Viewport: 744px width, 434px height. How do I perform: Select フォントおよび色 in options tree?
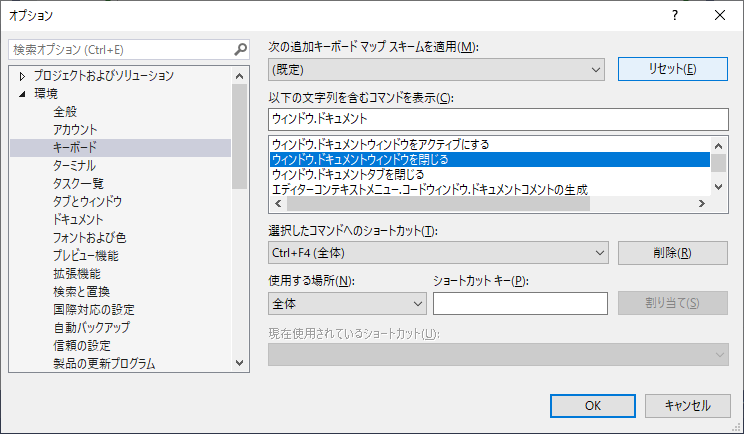[x=89, y=238]
